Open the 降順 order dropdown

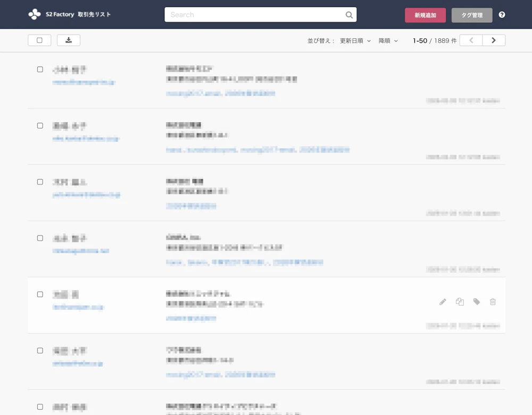pyautogui.click(x=388, y=41)
